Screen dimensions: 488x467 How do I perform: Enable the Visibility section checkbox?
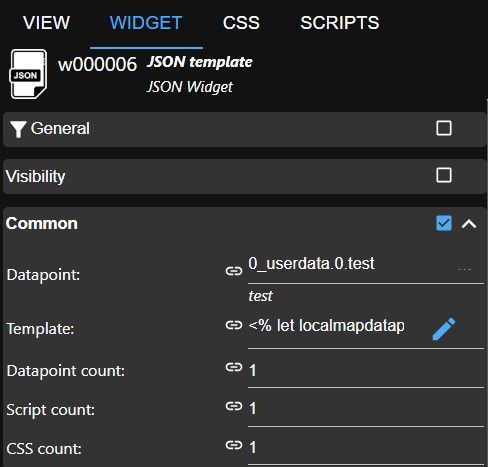(x=444, y=175)
